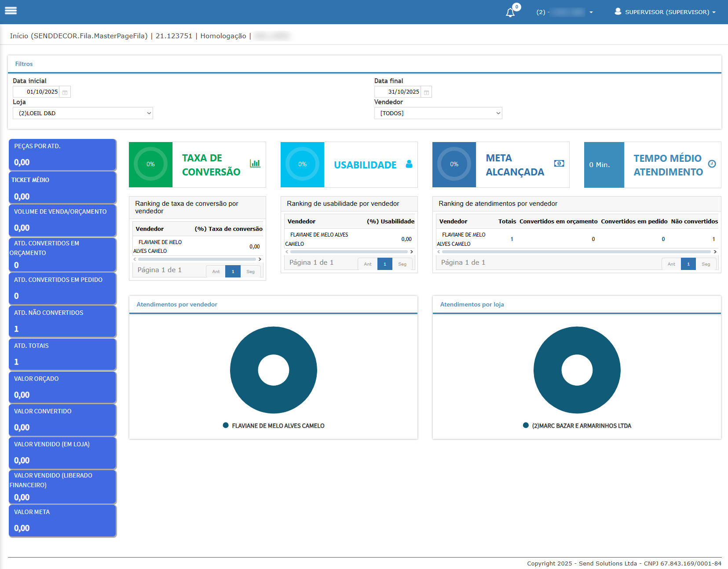Click the Taxa de Conversão chart icon
Viewport: 728px width, 569px height.
(255, 164)
